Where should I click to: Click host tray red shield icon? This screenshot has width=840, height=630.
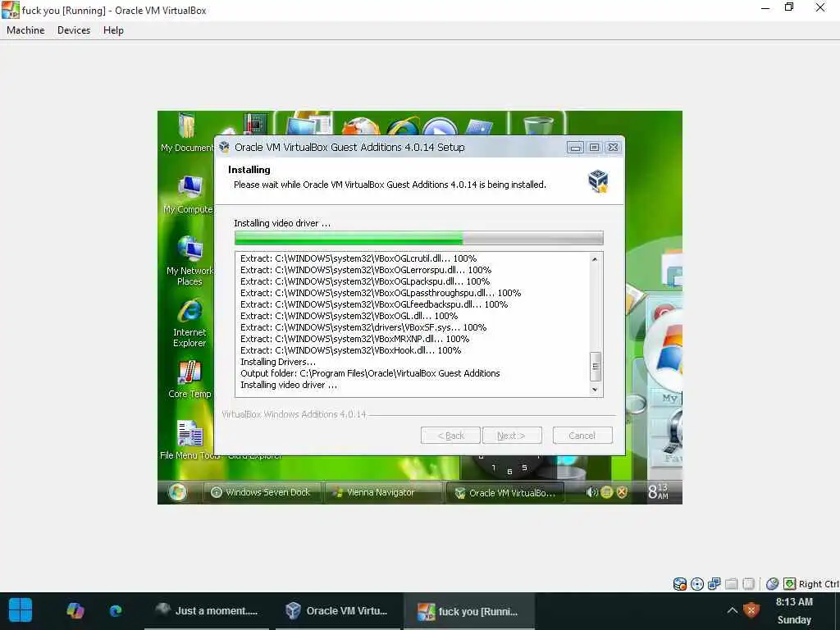(751, 610)
